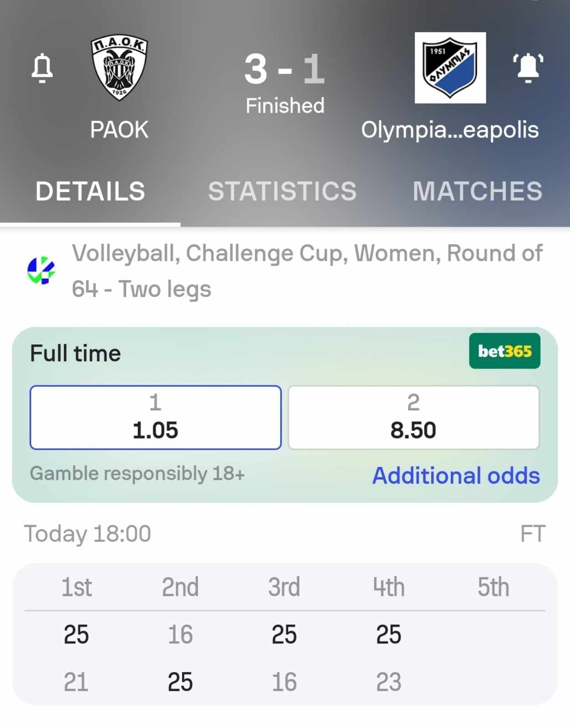The height and width of the screenshot is (728, 570).
Task: Tap the Gamble responsibly 18+ notice
Action: coord(137,474)
